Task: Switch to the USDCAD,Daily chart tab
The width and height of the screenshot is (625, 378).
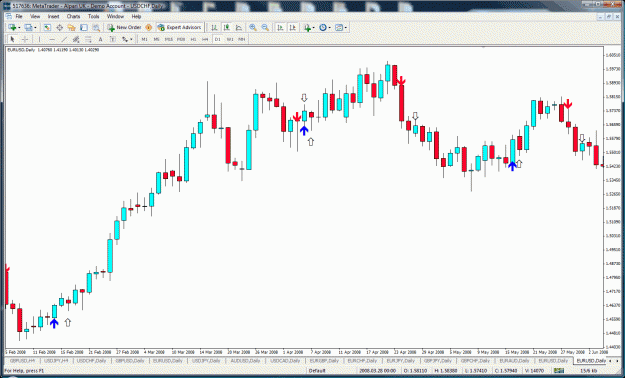Action: [x=285, y=360]
